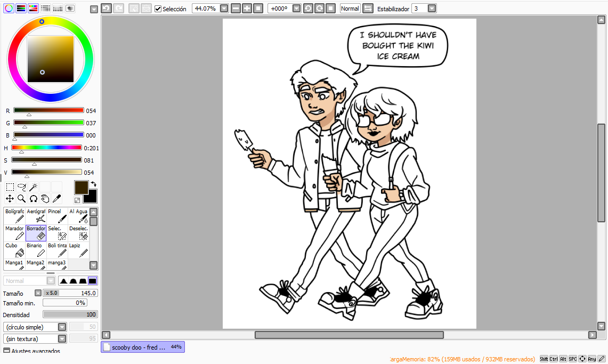Open the (sin textura) texture dropdown
The image size is (608, 364).
pos(62,338)
